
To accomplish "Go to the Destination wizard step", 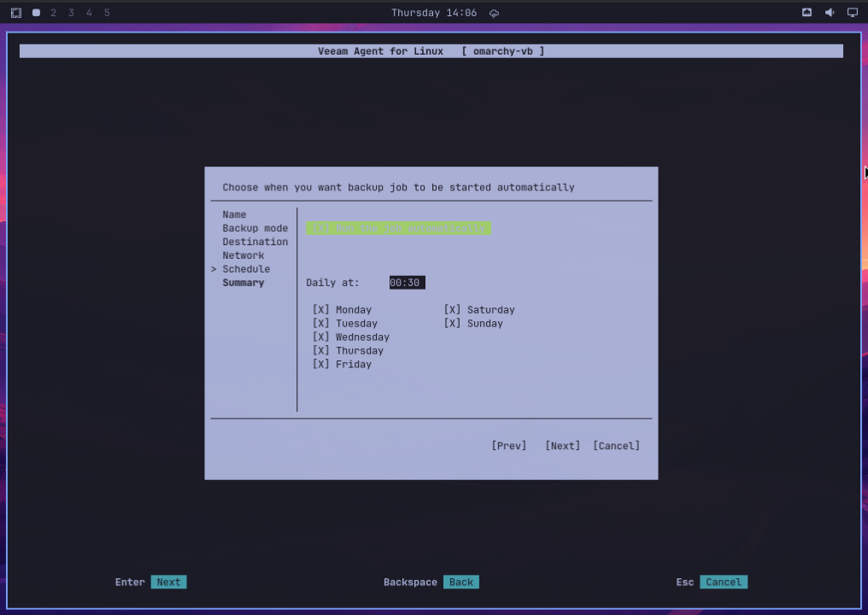I will (x=255, y=242).
